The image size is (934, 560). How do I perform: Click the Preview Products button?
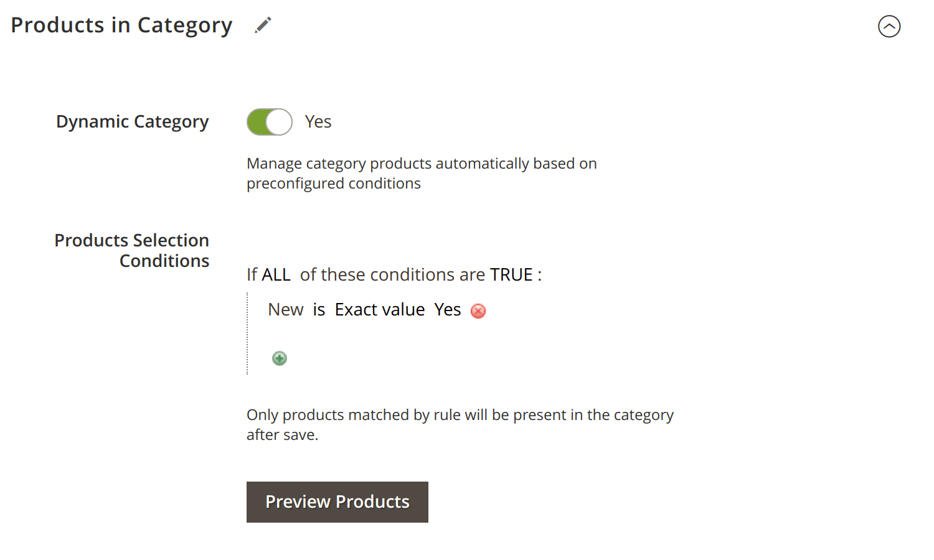[x=337, y=502]
